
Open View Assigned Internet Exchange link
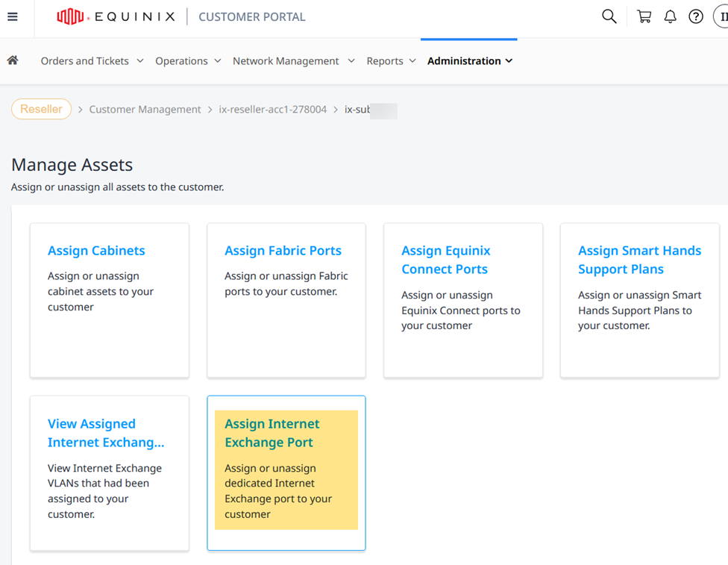click(x=106, y=433)
